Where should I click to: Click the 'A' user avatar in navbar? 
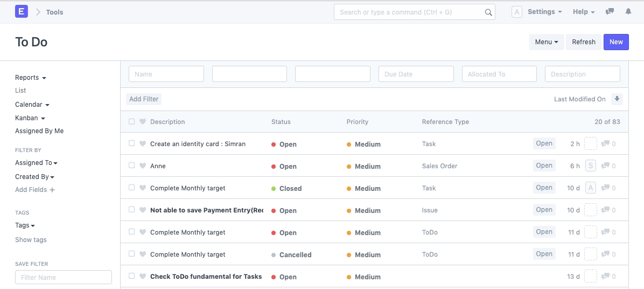click(x=516, y=12)
